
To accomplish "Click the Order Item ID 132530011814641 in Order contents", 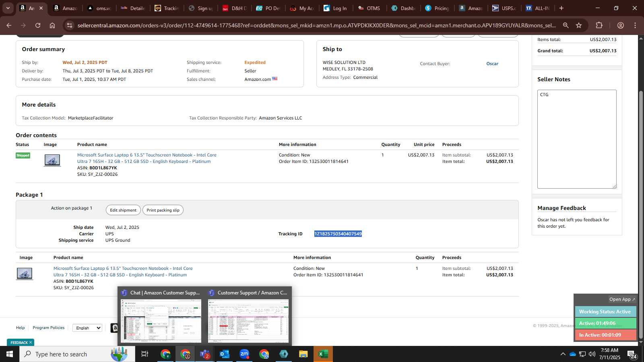I will pyautogui.click(x=314, y=161).
